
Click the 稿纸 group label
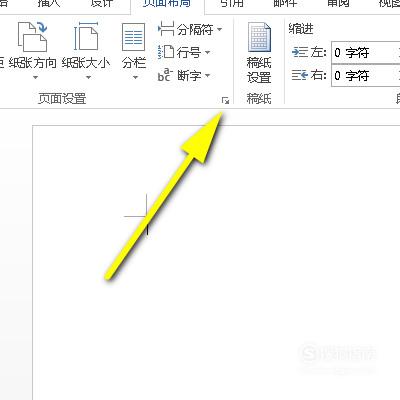coord(259,98)
